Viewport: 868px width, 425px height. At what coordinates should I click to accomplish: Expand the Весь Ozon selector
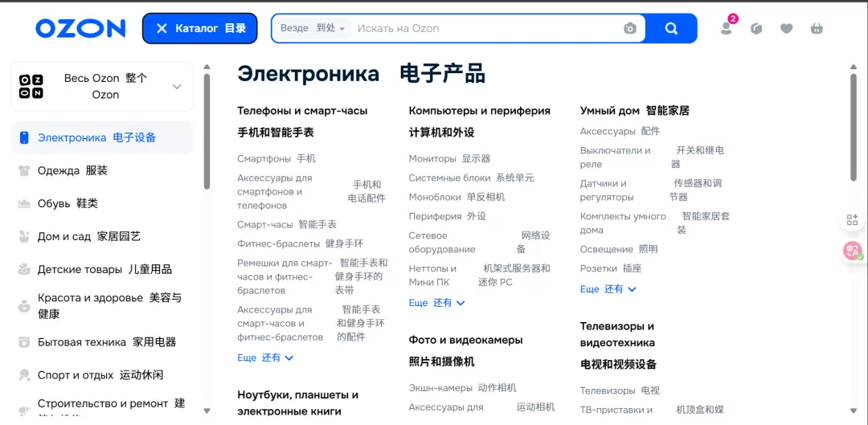(102, 86)
